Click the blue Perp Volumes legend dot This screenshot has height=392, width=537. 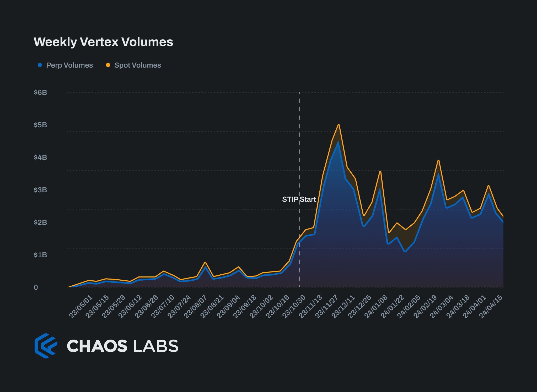40,65
